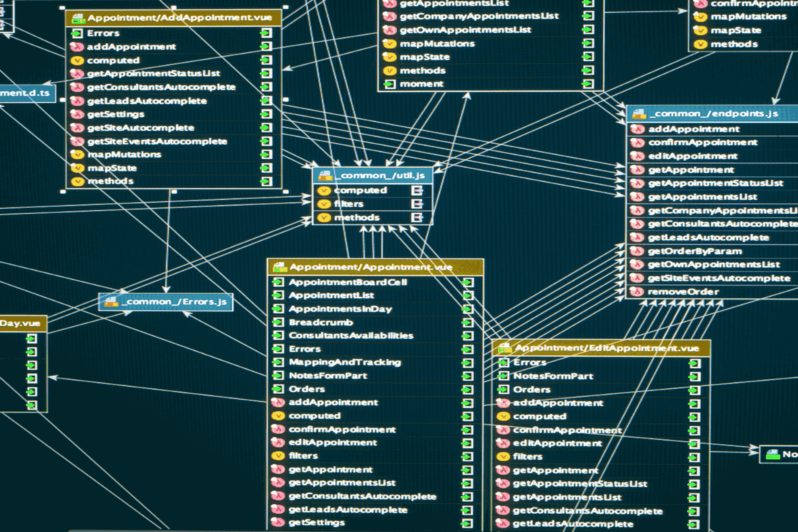Click getSiteAutocomplete in the AddAppointment.vue node
The image size is (798, 532).
point(141,128)
